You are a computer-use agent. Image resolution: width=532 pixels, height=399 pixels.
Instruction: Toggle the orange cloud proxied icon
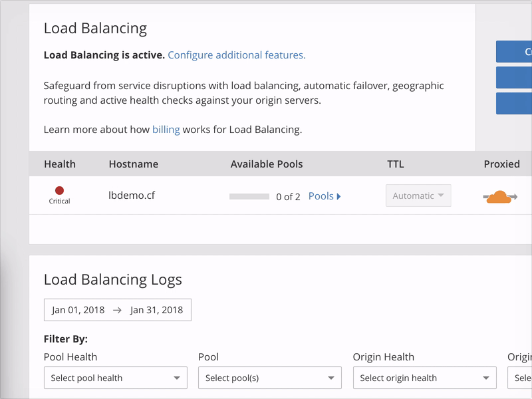[x=499, y=196]
